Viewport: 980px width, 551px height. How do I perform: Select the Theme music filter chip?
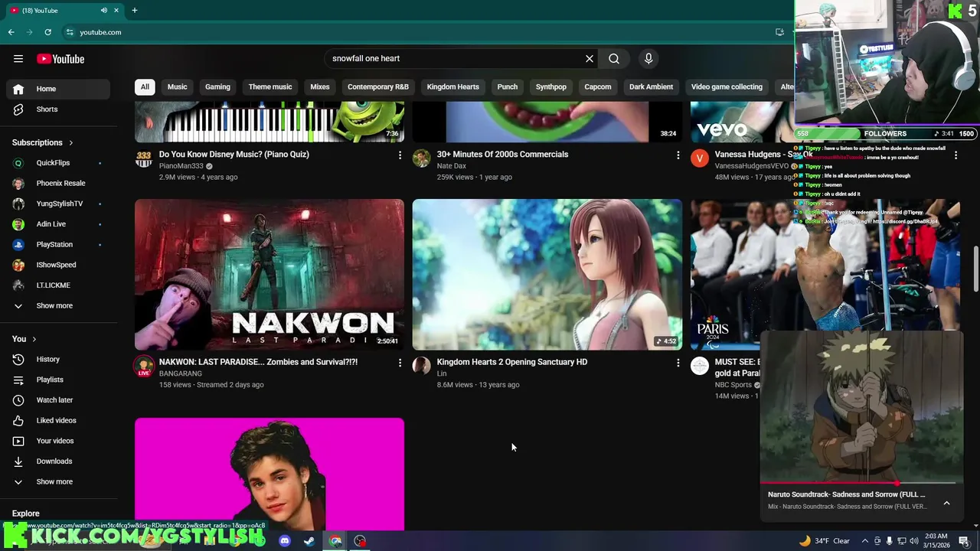pyautogui.click(x=269, y=87)
